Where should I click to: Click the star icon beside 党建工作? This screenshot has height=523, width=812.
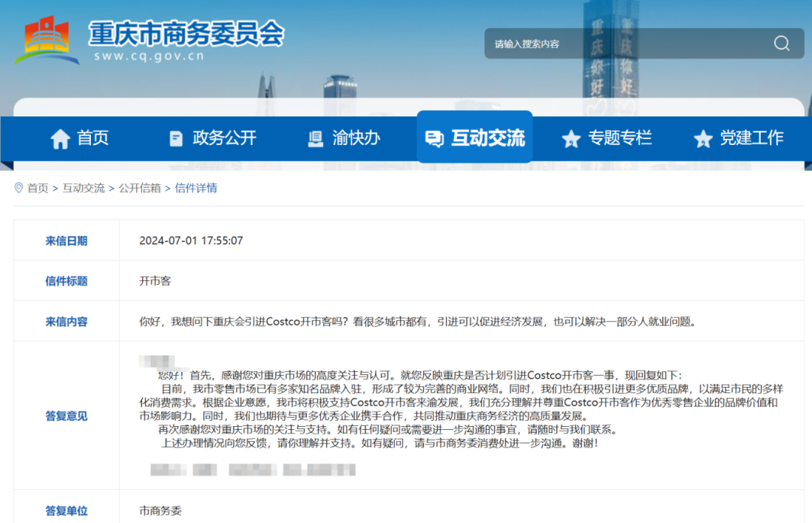(703, 138)
